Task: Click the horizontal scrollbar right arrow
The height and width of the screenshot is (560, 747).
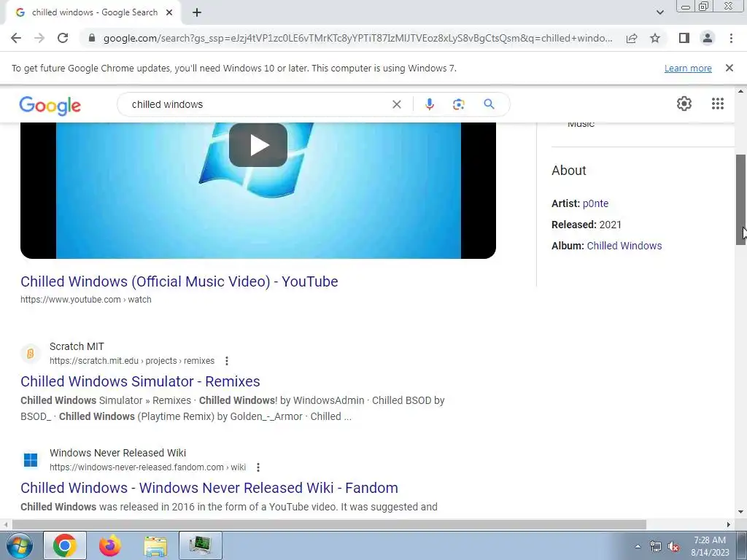Action: click(729, 525)
